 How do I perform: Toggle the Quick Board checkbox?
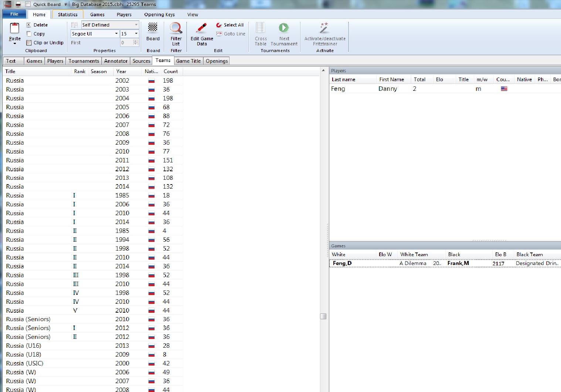(x=28, y=4)
